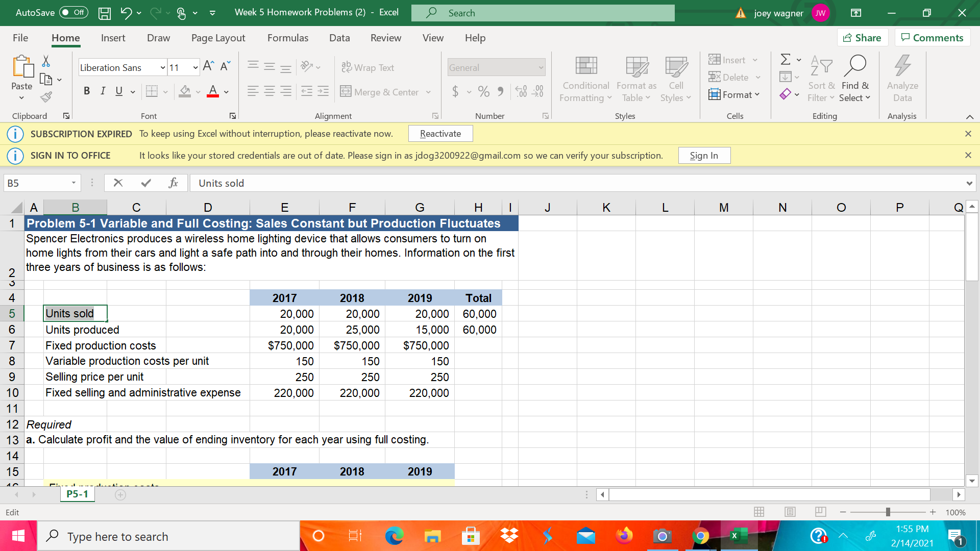Screen dimensions: 980x551
Task: Click Sign In to verify subscription
Action: point(704,155)
